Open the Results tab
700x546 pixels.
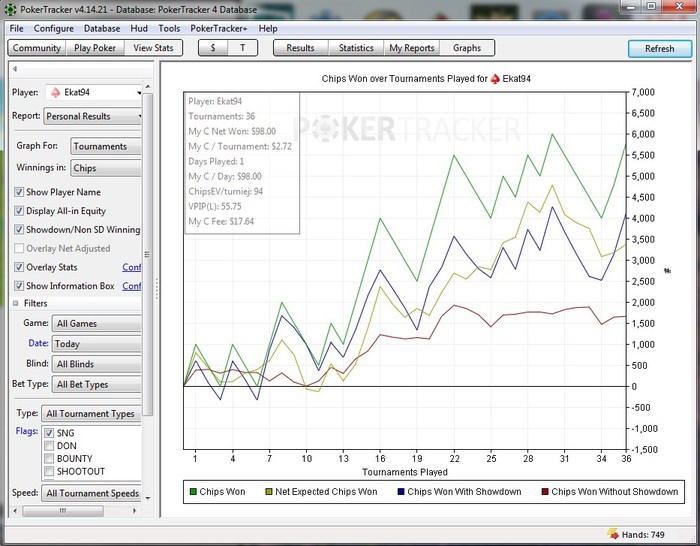tap(300, 48)
